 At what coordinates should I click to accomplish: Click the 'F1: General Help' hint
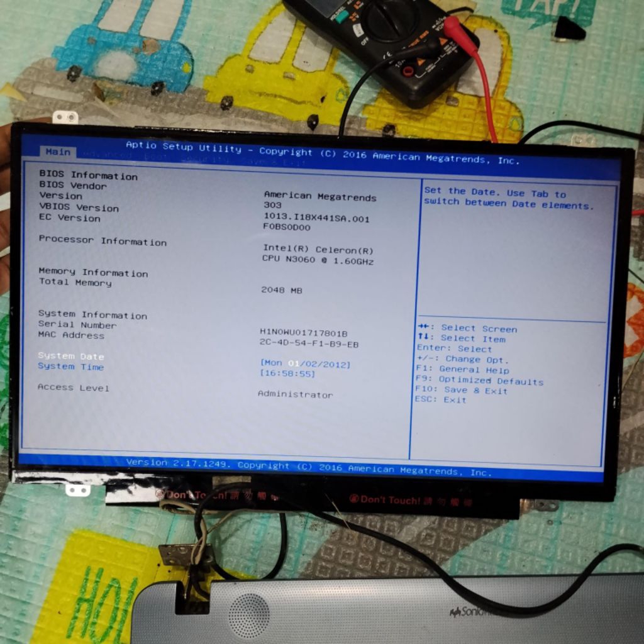462,369
